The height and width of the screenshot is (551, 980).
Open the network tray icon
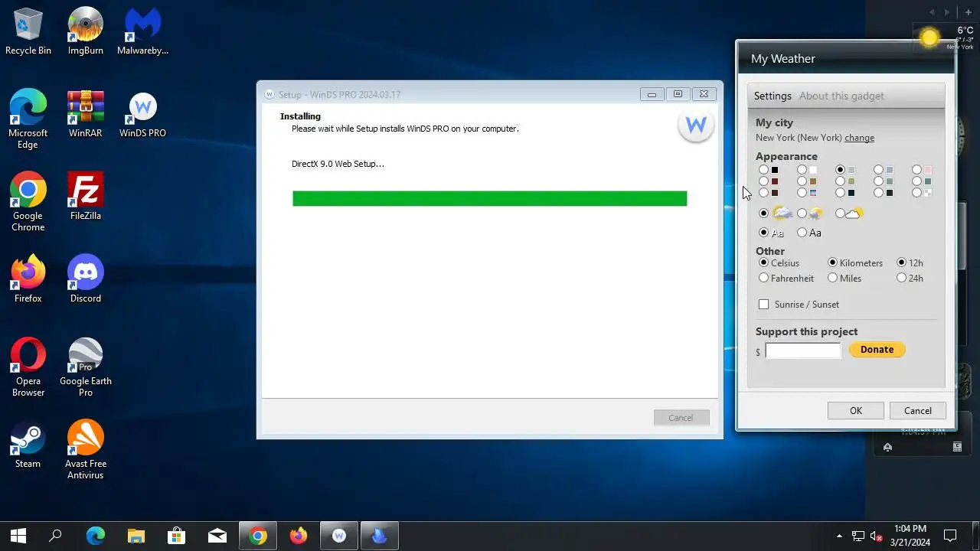[858, 536]
